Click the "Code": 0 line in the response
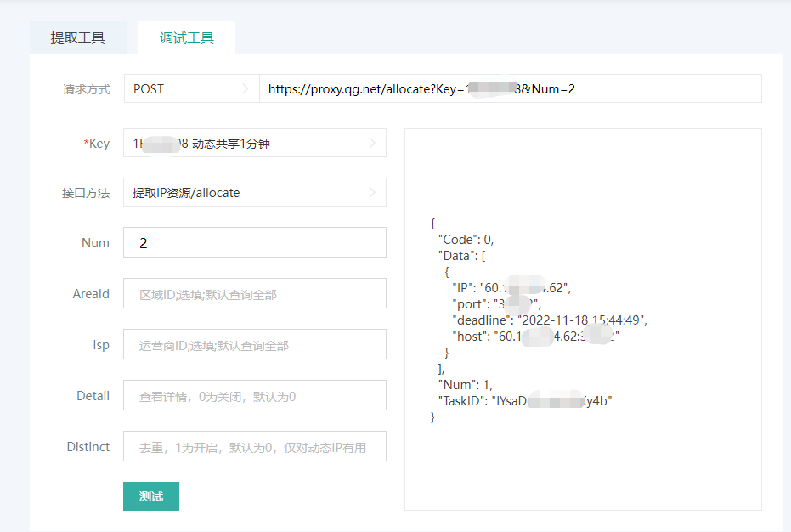The width and height of the screenshot is (791, 532). coord(466,240)
